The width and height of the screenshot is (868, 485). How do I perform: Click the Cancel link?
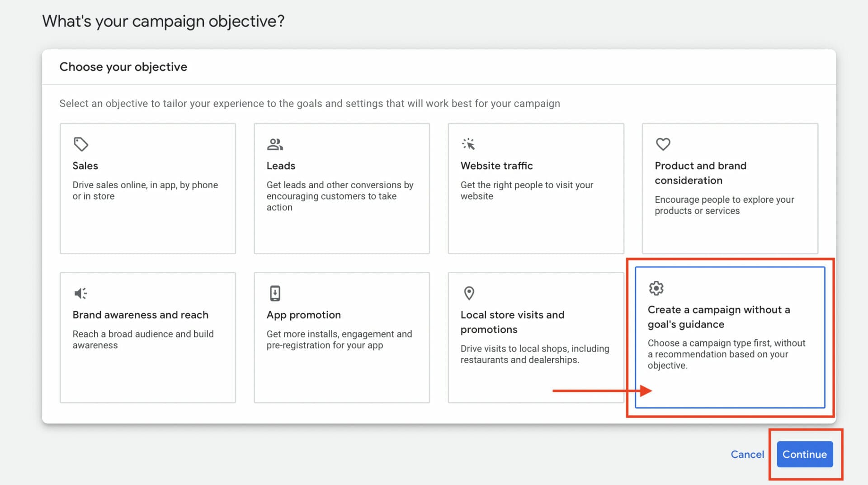747,454
